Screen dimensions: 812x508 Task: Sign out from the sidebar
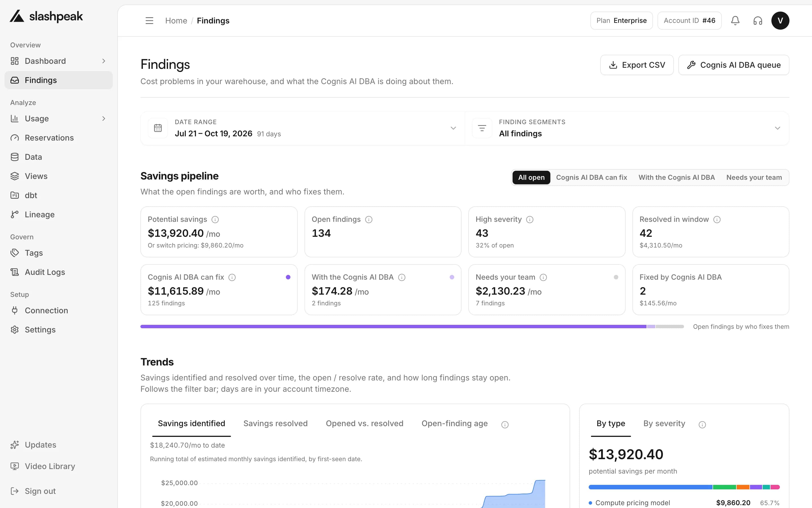pyautogui.click(x=59, y=491)
